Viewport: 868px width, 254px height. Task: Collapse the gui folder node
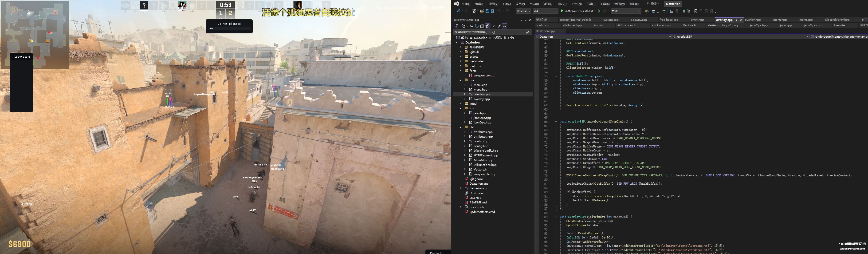[461, 80]
